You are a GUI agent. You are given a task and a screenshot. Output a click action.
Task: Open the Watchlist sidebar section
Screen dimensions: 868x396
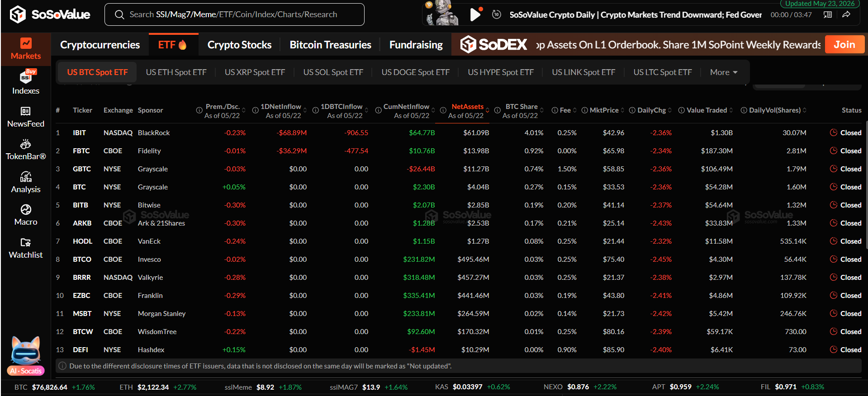tap(26, 248)
